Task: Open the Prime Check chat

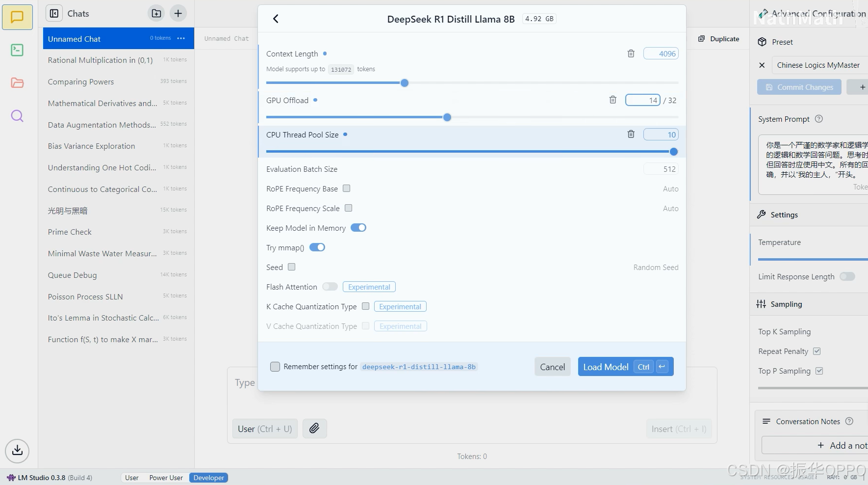Action: (118, 232)
